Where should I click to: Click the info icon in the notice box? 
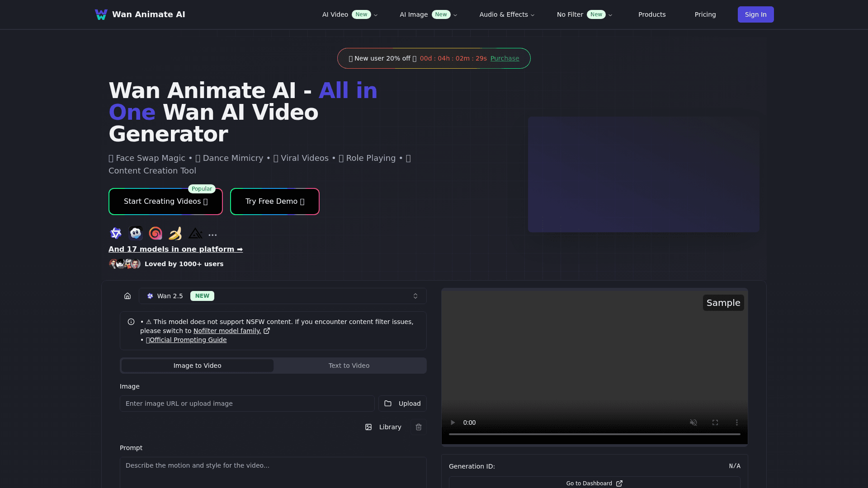[131, 322]
